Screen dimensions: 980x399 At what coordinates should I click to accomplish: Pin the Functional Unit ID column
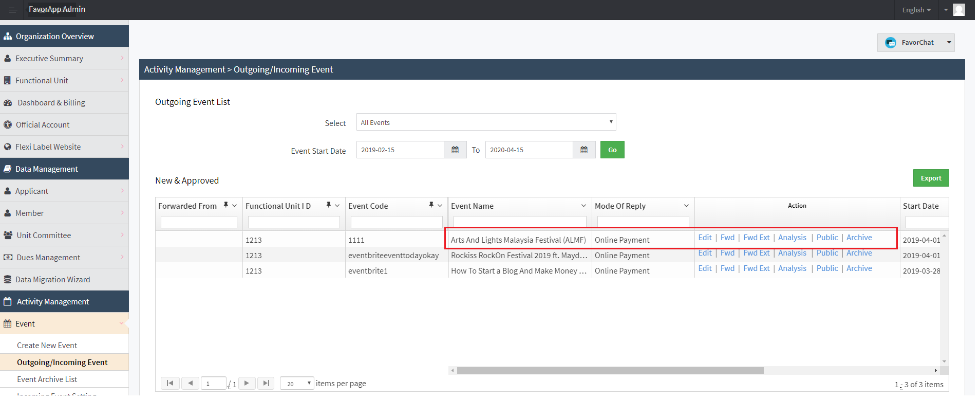click(x=328, y=205)
